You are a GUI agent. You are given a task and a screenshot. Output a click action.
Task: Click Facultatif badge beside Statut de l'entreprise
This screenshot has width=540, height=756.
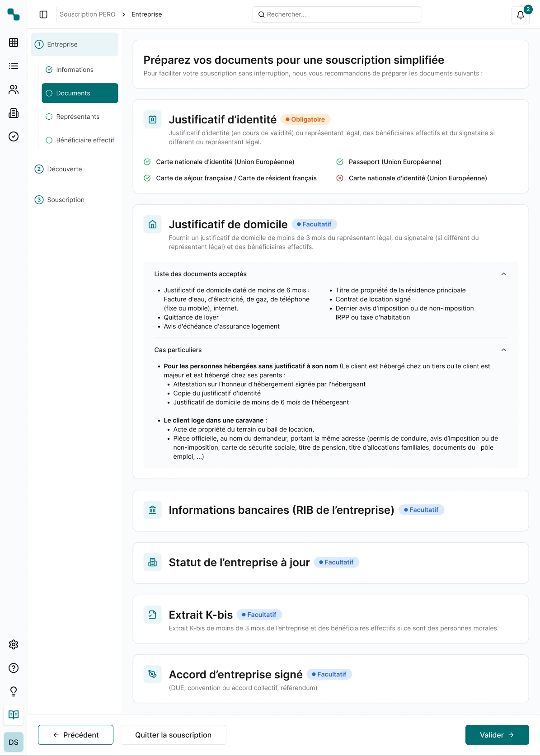(337, 562)
